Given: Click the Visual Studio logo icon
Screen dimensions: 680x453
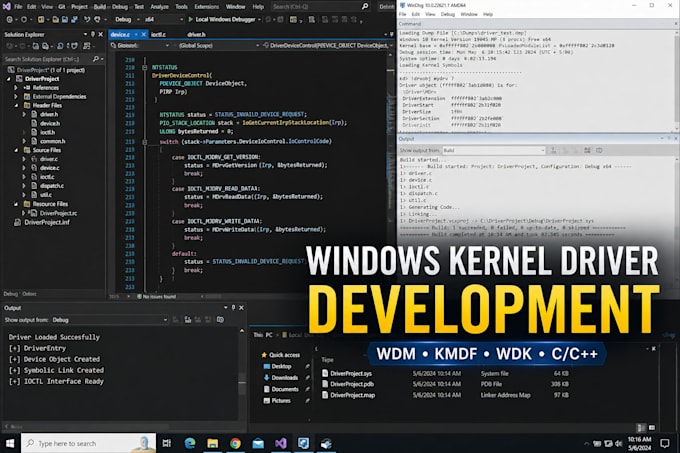Looking at the screenshot, I should point(7,7).
